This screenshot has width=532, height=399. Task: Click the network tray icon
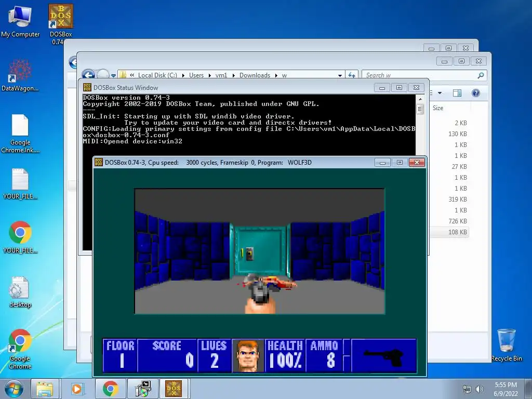467,389
